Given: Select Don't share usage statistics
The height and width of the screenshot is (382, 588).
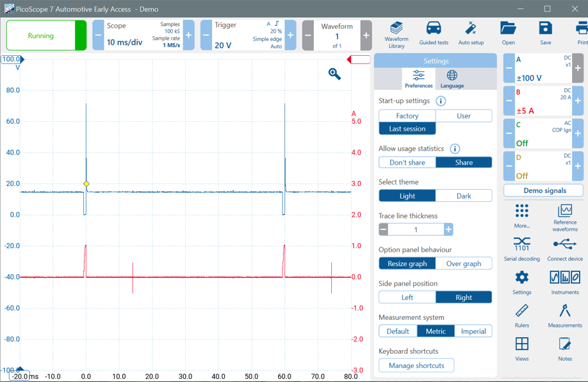Looking at the screenshot, I should pos(407,163).
